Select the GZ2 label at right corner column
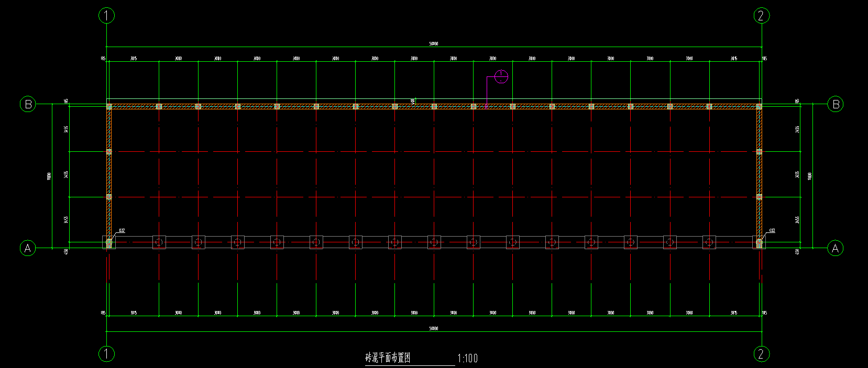The image size is (868, 368). [x=772, y=230]
